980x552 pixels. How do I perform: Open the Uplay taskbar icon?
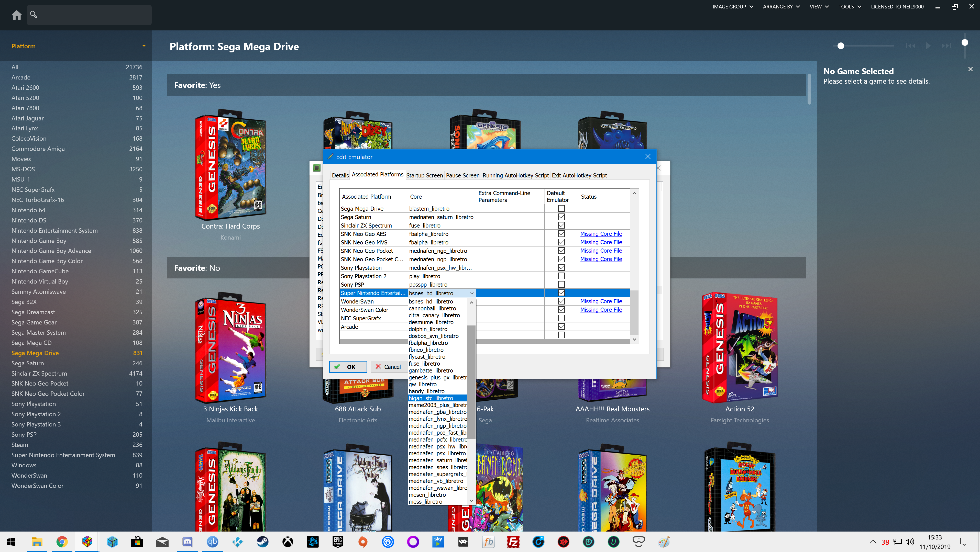click(388, 542)
